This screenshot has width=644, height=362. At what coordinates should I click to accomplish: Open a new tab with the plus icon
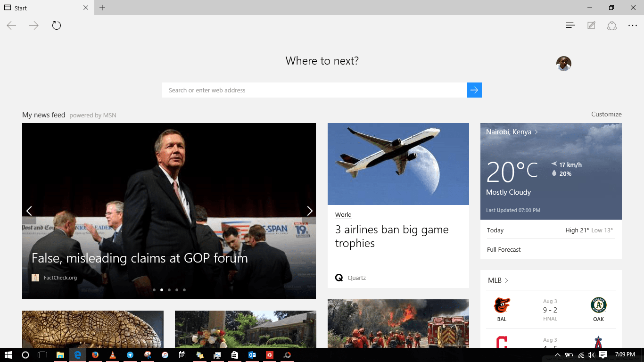(102, 8)
